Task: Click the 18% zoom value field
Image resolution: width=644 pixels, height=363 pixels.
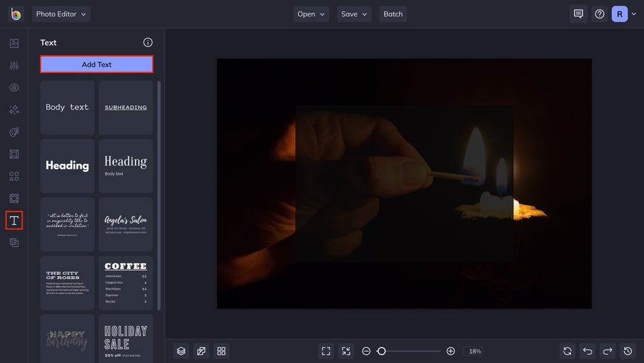Action: [x=475, y=351]
